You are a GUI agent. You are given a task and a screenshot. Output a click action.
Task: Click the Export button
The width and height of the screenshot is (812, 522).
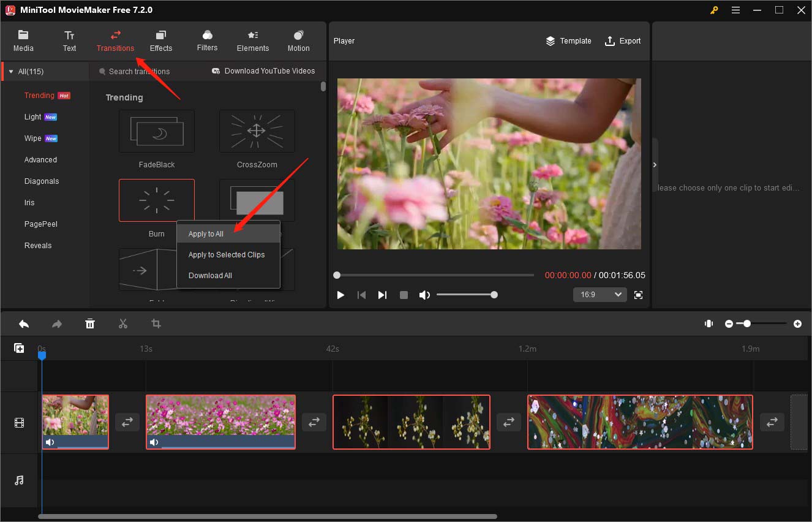pyautogui.click(x=623, y=41)
